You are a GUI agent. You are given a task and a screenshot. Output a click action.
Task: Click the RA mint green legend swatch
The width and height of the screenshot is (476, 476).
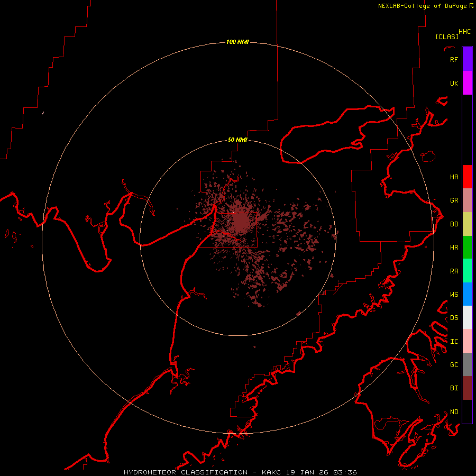[x=467, y=271]
